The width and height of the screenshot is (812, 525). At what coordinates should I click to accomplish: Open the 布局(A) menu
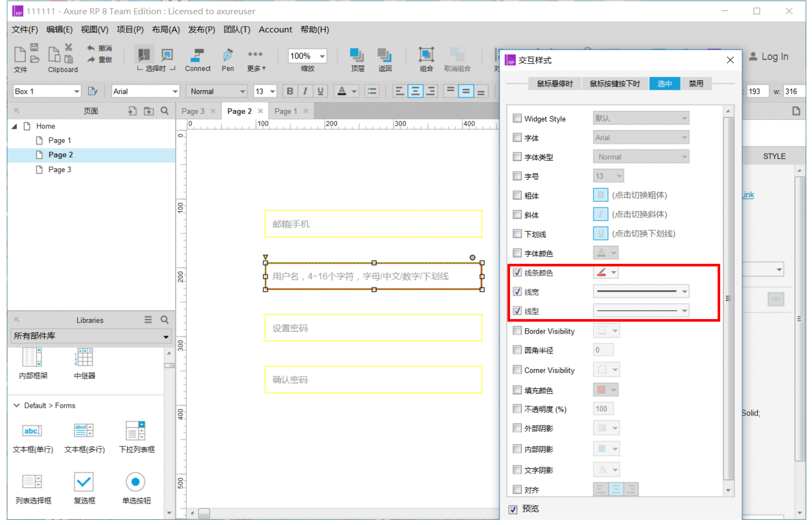click(166, 30)
